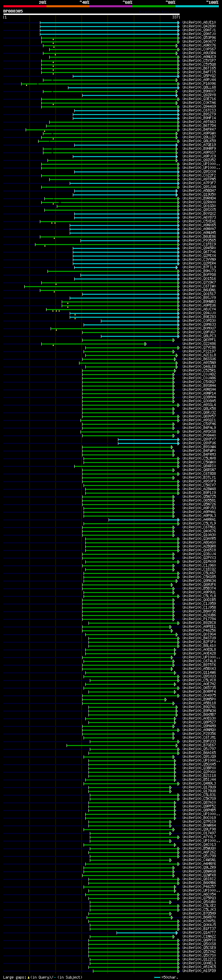
Task: Select hit UniRef100_P29356
Action: pyautogui.click(x=199, y=734)
